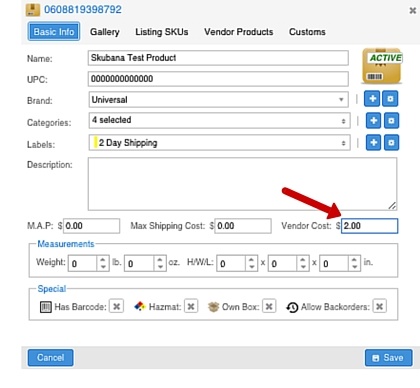The width and height of the screenshot is (420, 388).
Task: Open the Labels dropdown showing 2 Day Shipping
Action: (x=219, y=143)
